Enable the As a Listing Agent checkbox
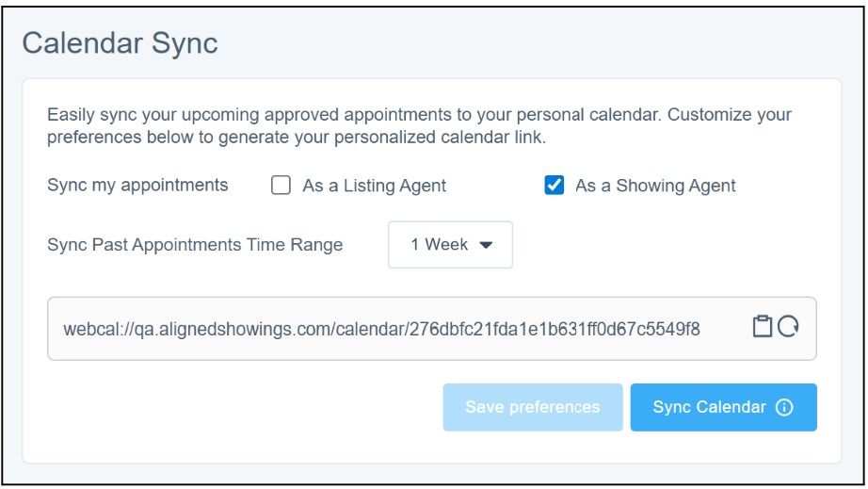 (281, 186)
